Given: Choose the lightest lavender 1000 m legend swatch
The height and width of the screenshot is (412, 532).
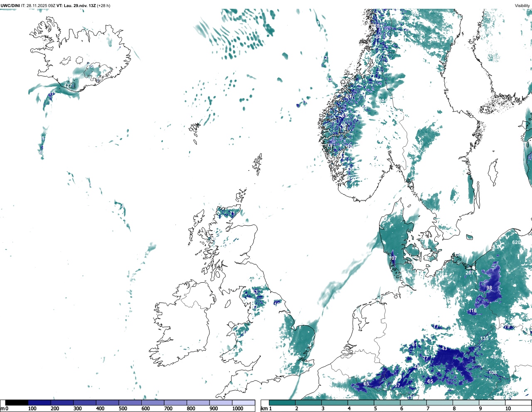Looking at the screenshot, I should click(243, 402).
